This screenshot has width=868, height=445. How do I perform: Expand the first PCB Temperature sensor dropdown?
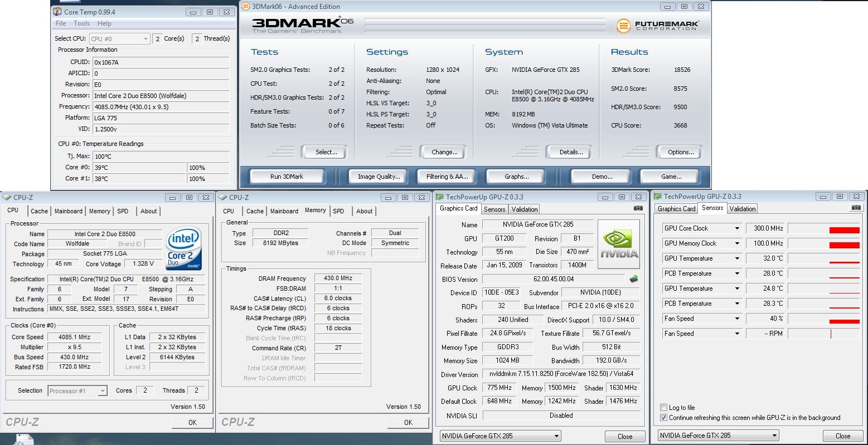pos(736,273)
